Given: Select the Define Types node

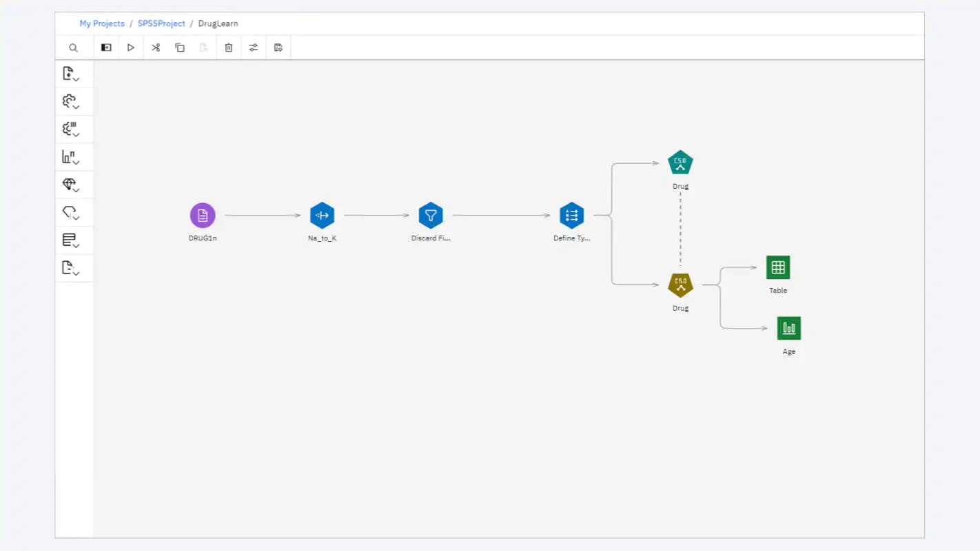Looking at the screenshot, I should tap(571, 215).
